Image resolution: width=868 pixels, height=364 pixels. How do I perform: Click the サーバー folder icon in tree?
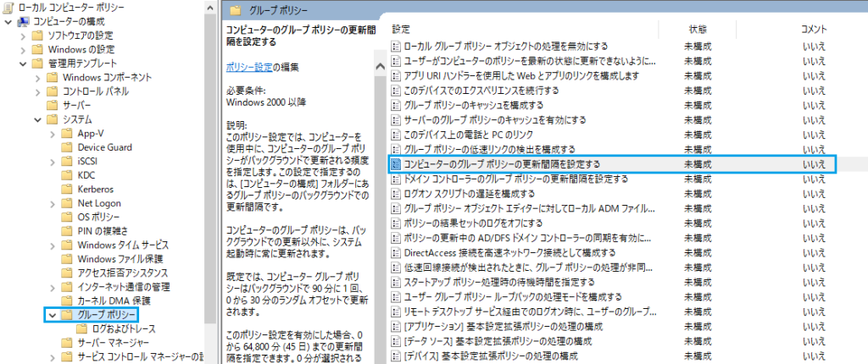pos(52,106)
